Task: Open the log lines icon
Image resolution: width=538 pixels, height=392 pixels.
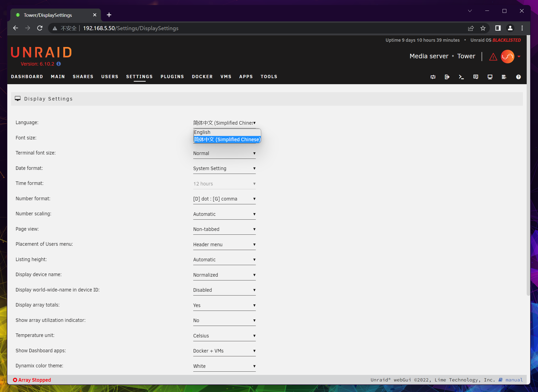Action: pyautogui.click(x=504, y=77)
